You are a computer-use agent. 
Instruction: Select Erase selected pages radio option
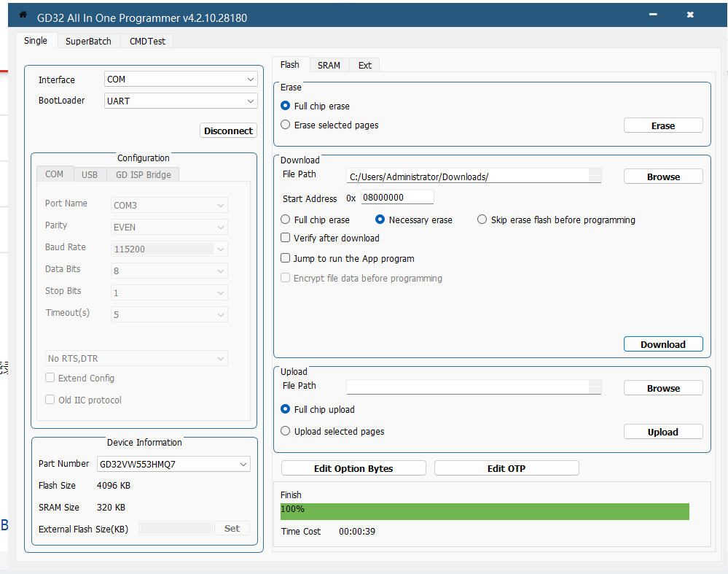[x=286, y=125]
